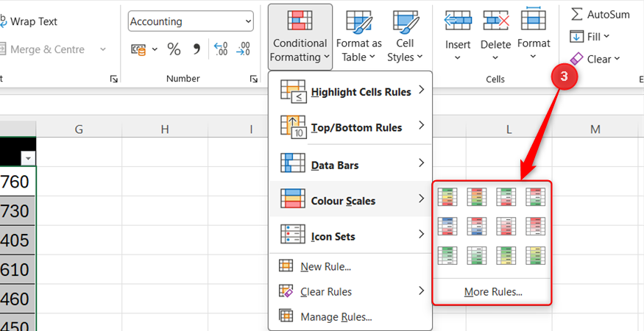The width and height of the screenshot is (644, 331).
Task: Select column H header
Action: coord(165,129)
